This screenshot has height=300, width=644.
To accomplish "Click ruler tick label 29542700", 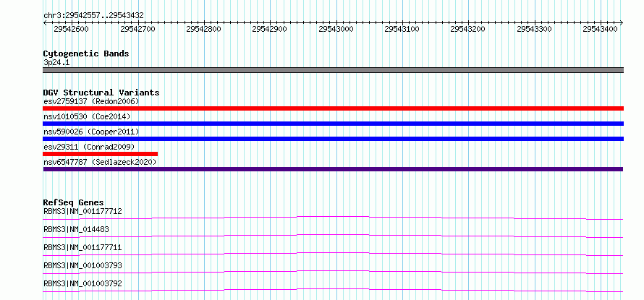I will pos(137,29).
